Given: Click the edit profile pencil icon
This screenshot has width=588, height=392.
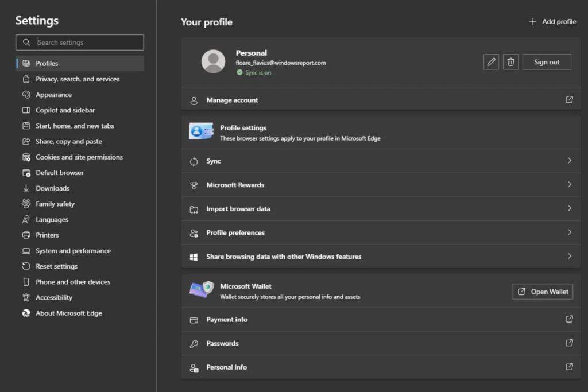Looking at the screenshot, I should point(491,62).
